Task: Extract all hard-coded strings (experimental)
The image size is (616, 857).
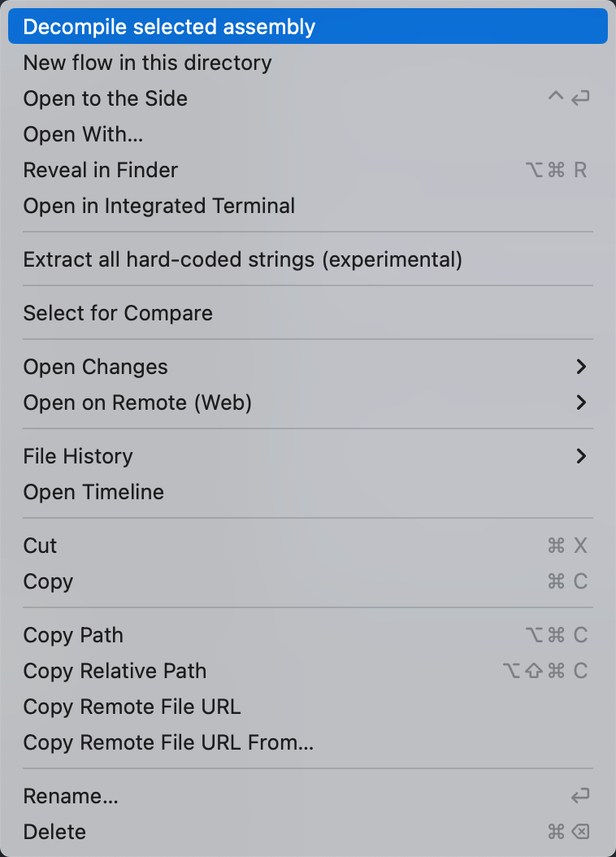Action: 242,259
